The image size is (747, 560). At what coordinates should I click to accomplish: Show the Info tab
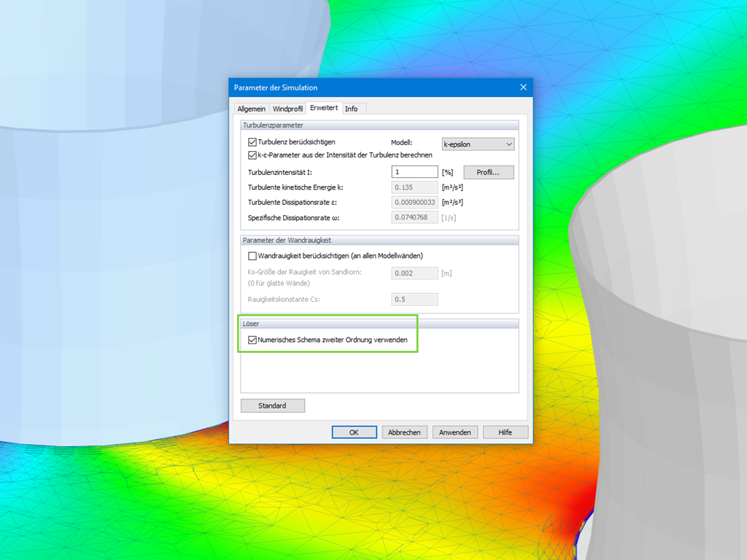[351, 108]
